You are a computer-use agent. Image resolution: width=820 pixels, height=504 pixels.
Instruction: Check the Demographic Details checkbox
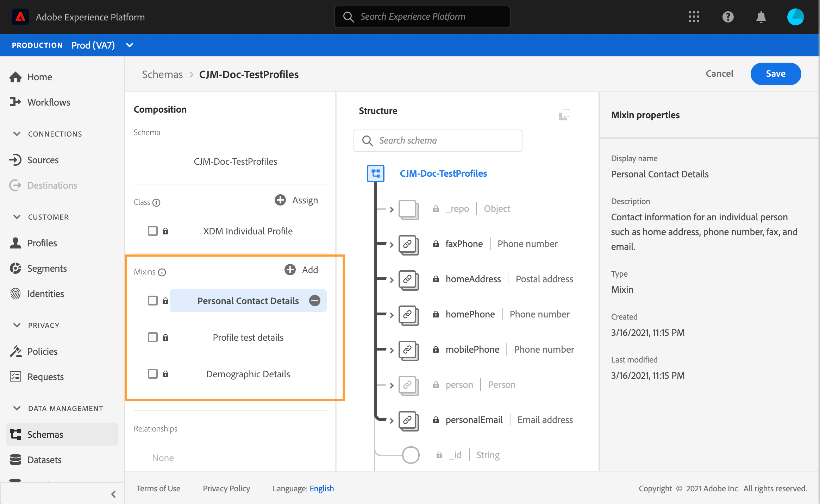pyautogui.click(x=153, y=374)
